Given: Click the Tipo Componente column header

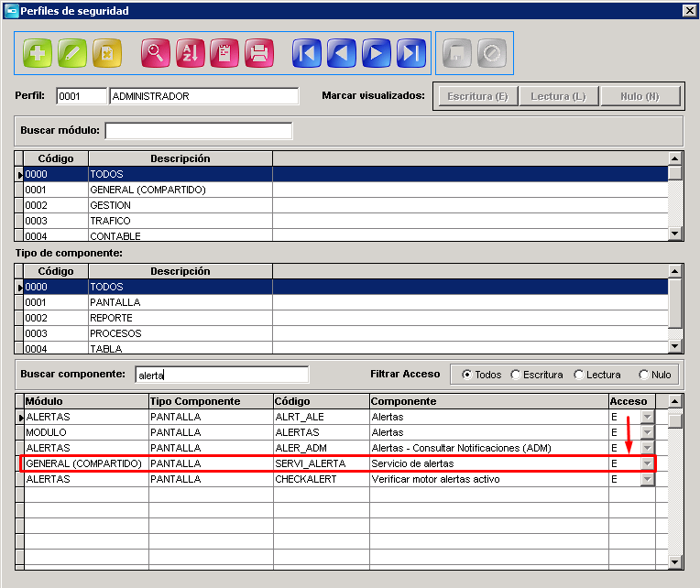Looking at the screenshot, I should click(211, 401).
